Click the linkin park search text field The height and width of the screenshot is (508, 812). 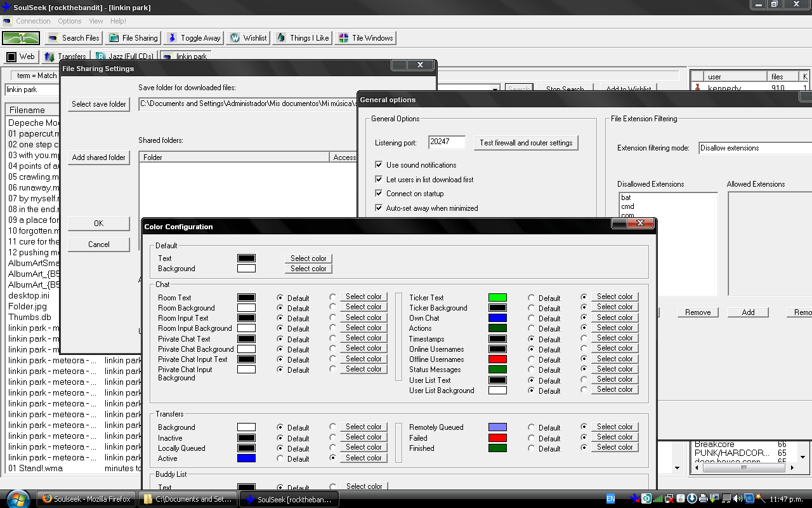32,90
